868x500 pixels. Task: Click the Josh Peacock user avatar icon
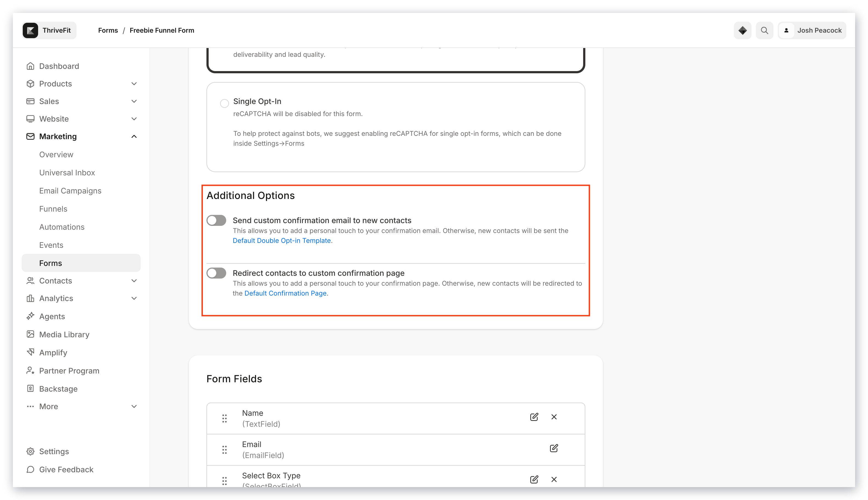coord(786,30)
